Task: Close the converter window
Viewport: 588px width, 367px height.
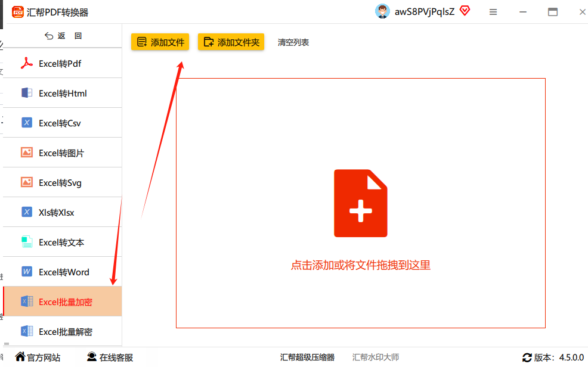Action: (583, 12)
